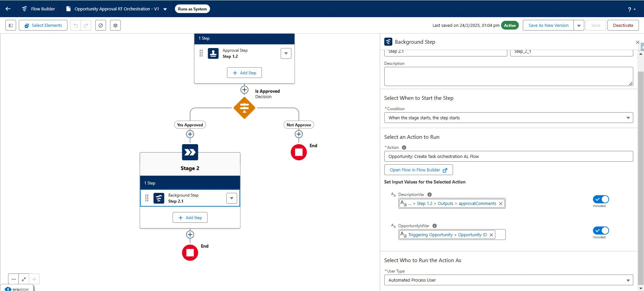644x291 pixels.
Task: Open Save As dropdown arrow
Action: [x=579, y=25]
